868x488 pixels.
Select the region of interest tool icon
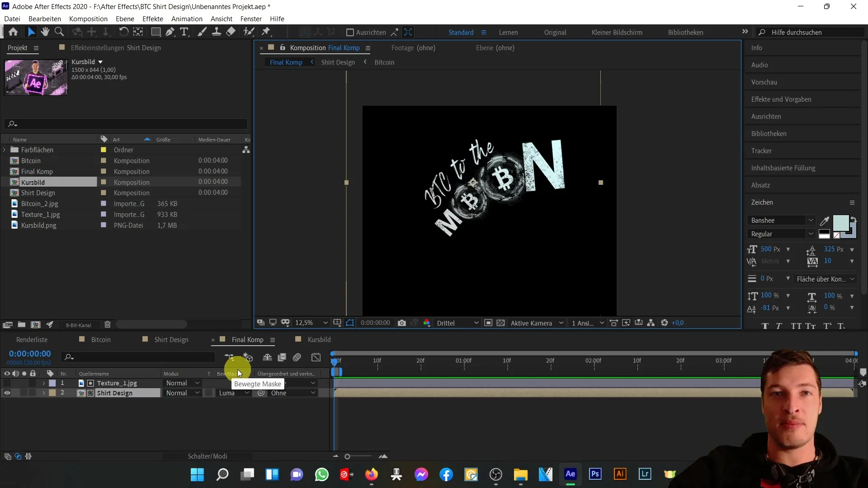[x=351, y=322]
